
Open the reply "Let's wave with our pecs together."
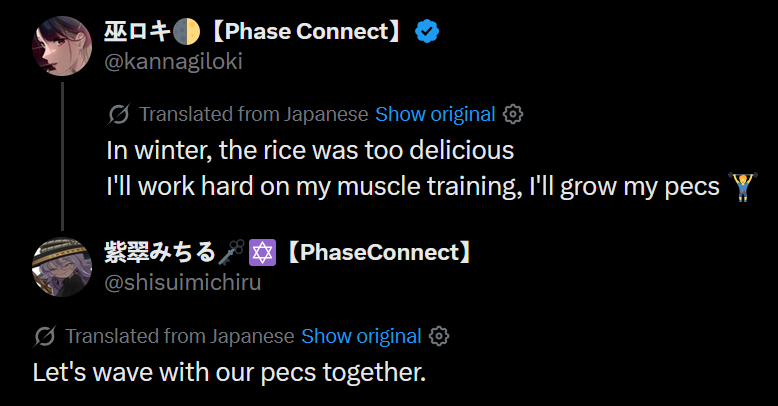229,373
